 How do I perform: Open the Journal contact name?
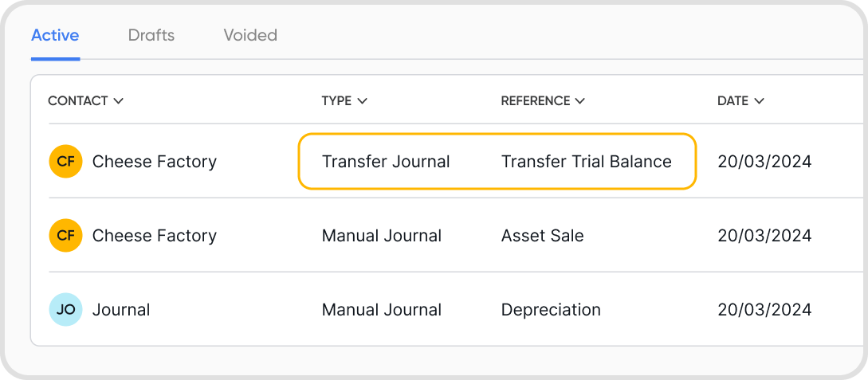coord(121,310)
